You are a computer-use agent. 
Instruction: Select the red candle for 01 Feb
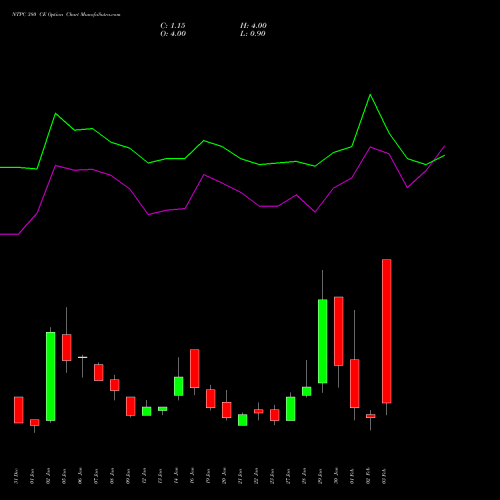[355, 383]
